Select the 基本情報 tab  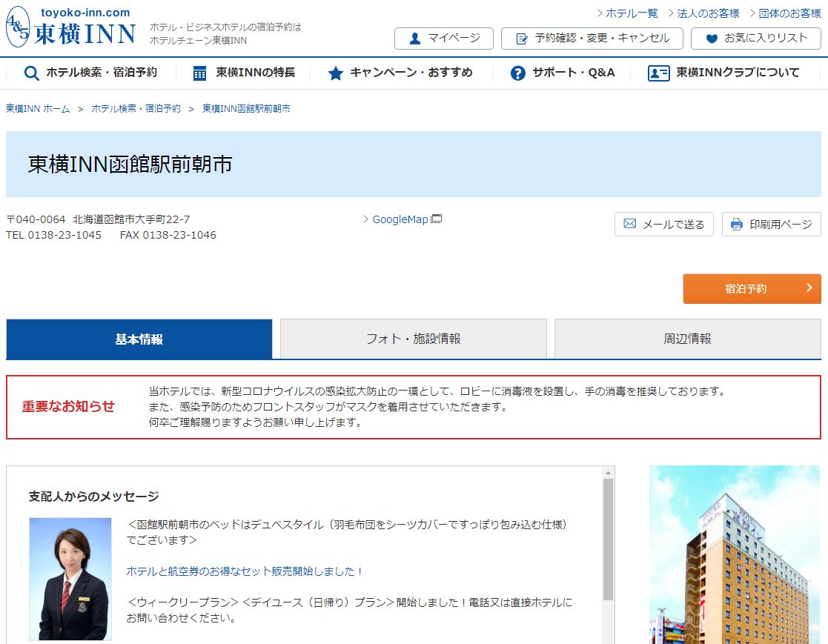tap(139, 339)
